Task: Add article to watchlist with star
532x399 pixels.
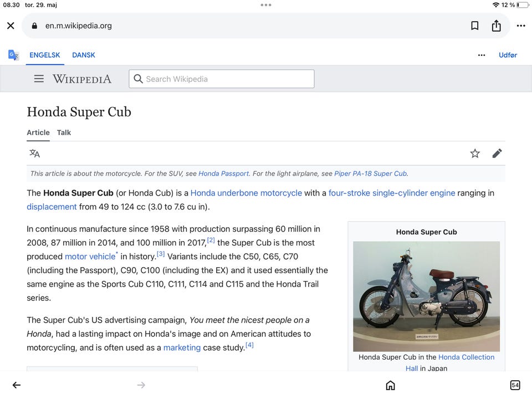Action: (x=475, y=154)
